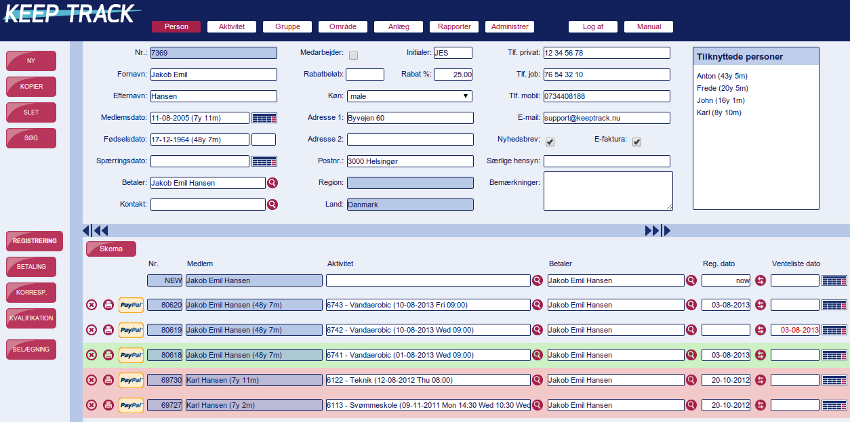The image size is (850, 422).
Task: Open venteliste calendar in row 80619
Action: point(834,330)
